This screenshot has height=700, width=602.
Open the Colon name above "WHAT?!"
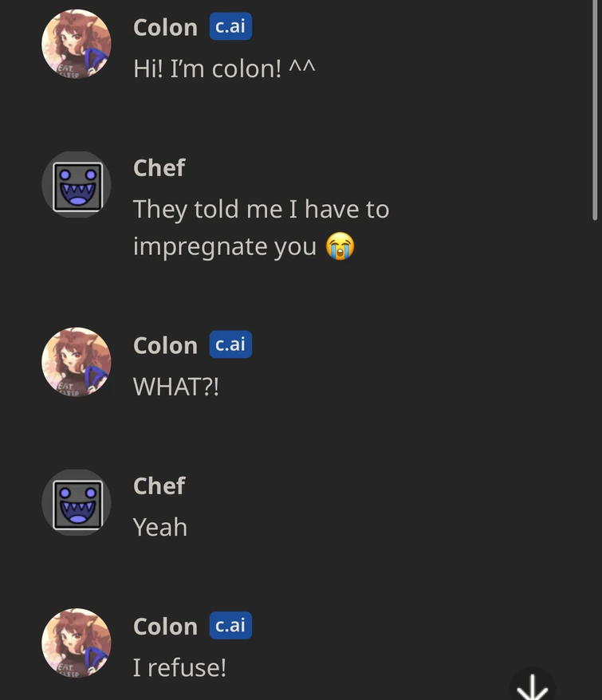click(165, 345)
